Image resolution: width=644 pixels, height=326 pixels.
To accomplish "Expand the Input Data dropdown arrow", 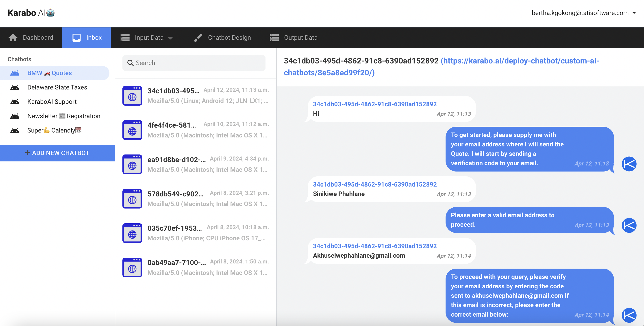I will (x=170, y=38).
